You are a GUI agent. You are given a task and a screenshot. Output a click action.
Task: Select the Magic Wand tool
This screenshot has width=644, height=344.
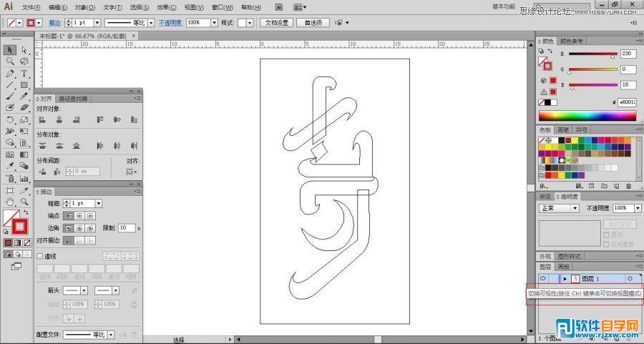coord(10,62)
